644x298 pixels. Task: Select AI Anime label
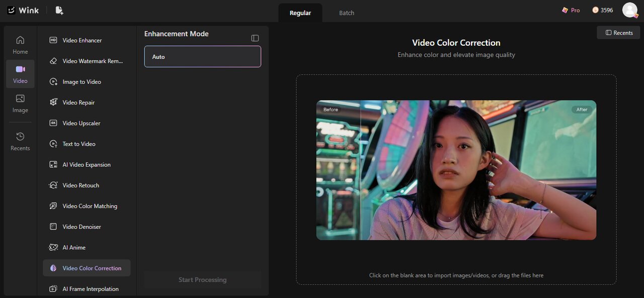[x=74, y=247]
